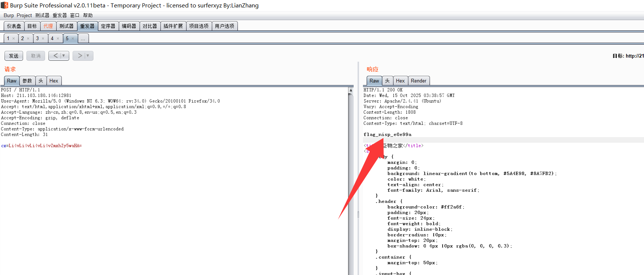Click the request Content-Length: 31 line
The image size is (644, 275).
pyautogui.click(x=24, y=135)
